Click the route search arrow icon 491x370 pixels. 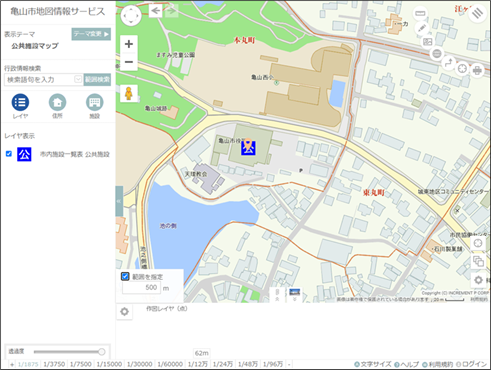[x=449, y=63]
